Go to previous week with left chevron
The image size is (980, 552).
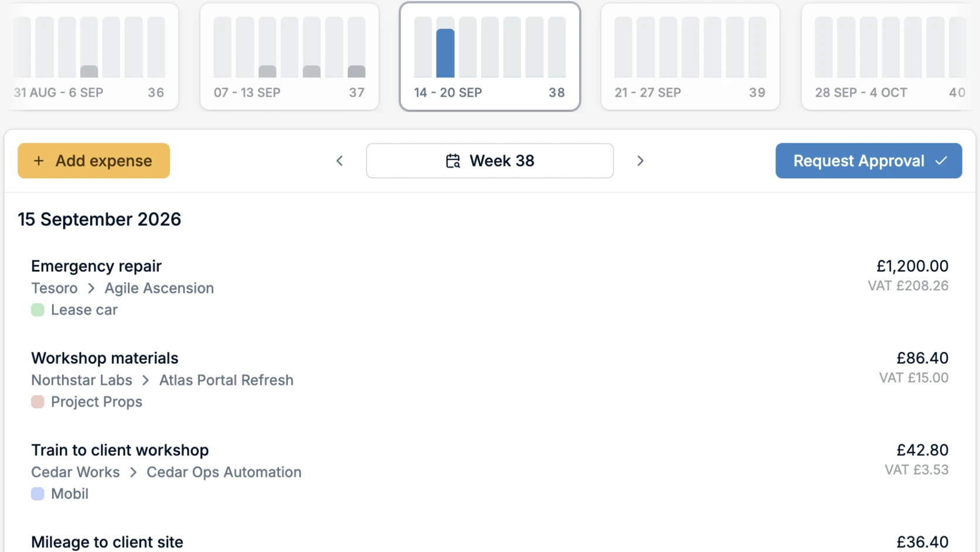point(339,161)
